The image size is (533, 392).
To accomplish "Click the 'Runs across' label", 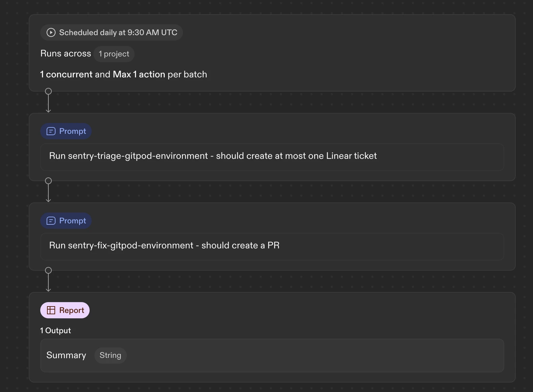I will tap(66, 54).
